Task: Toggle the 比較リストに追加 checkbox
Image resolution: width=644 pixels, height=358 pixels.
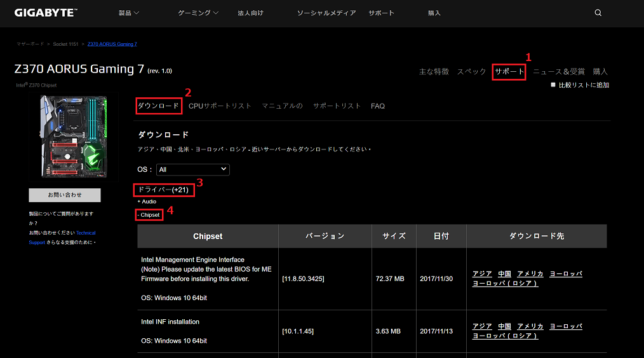Action: [553, 85]
